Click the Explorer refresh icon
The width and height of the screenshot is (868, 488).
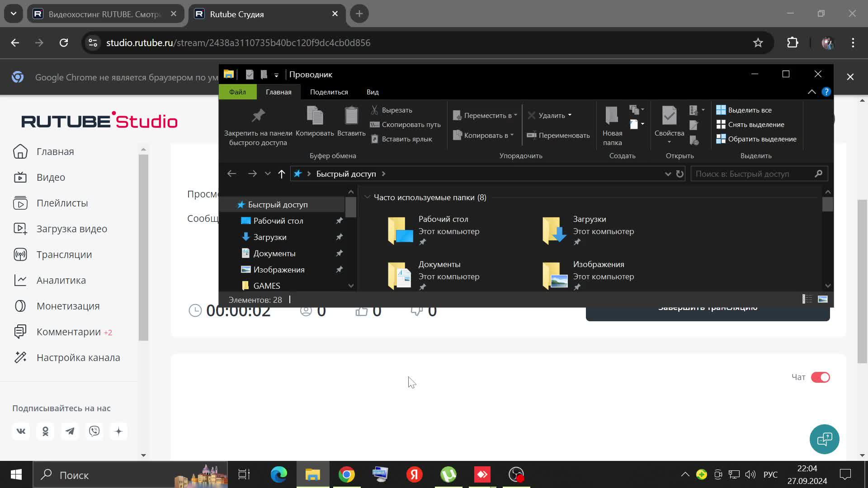click(679, 174)
